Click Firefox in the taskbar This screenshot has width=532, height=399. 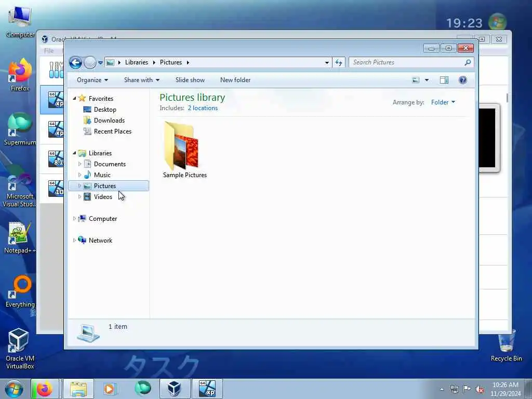pyautogui.click(x=45, y=389)
